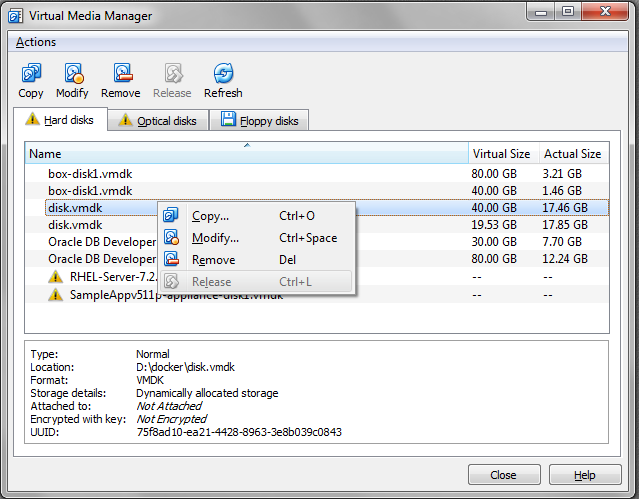Switch to the Optical disks tab

(158, 121)
